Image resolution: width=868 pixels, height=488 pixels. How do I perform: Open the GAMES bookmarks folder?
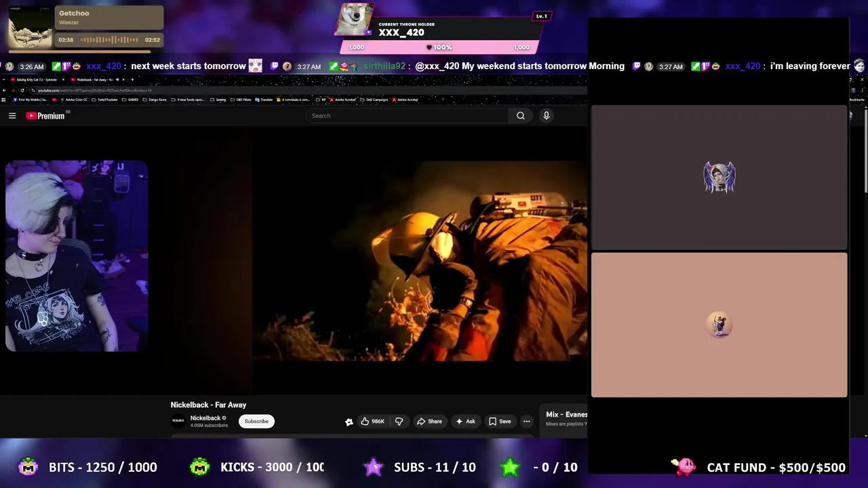(131, 100)
